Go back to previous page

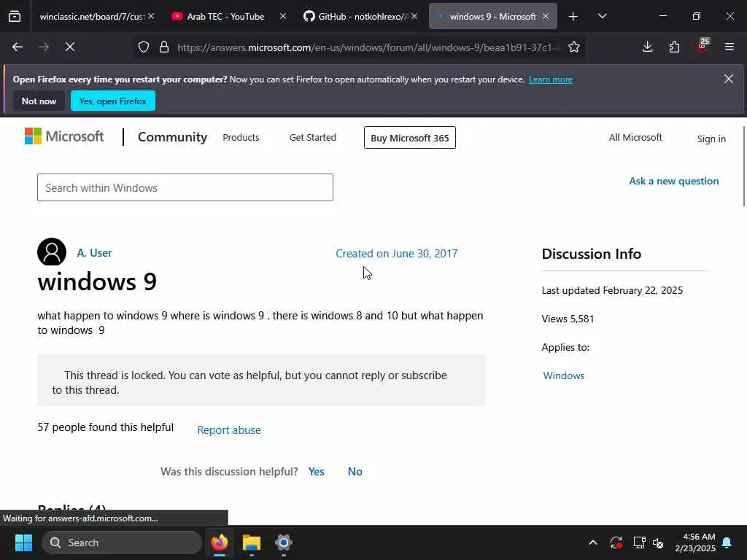[x=18, y=47]
